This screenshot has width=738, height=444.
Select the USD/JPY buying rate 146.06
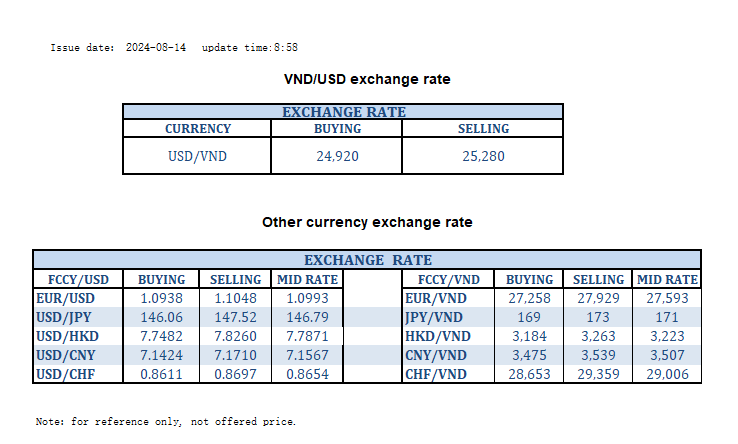pos(161,316)
